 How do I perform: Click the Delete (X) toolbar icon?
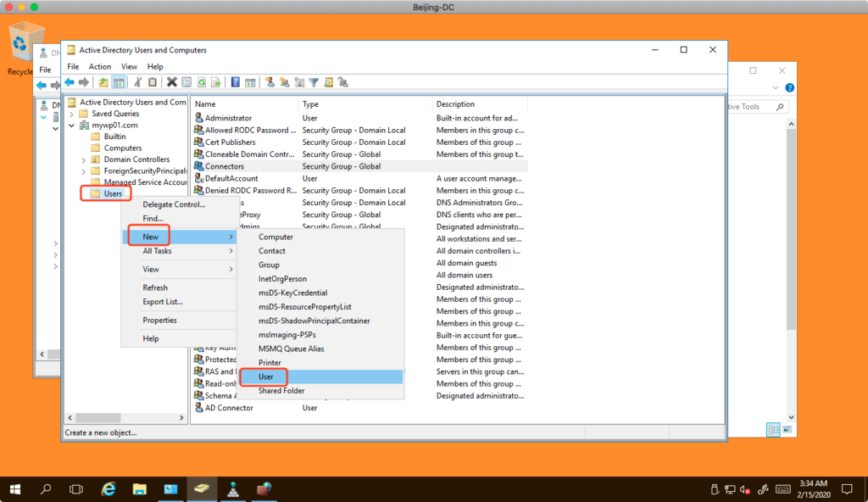(172, 82)
